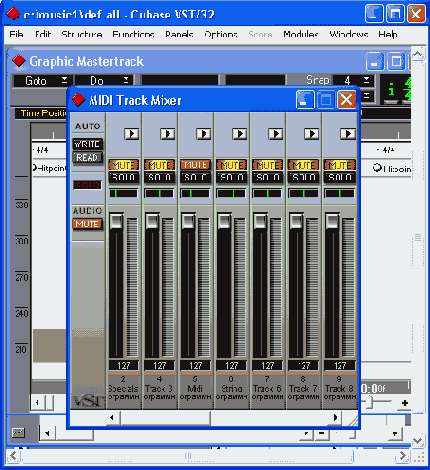
Task: Click the mixer horizontal scrollbar right arrow
Action: 336,417
